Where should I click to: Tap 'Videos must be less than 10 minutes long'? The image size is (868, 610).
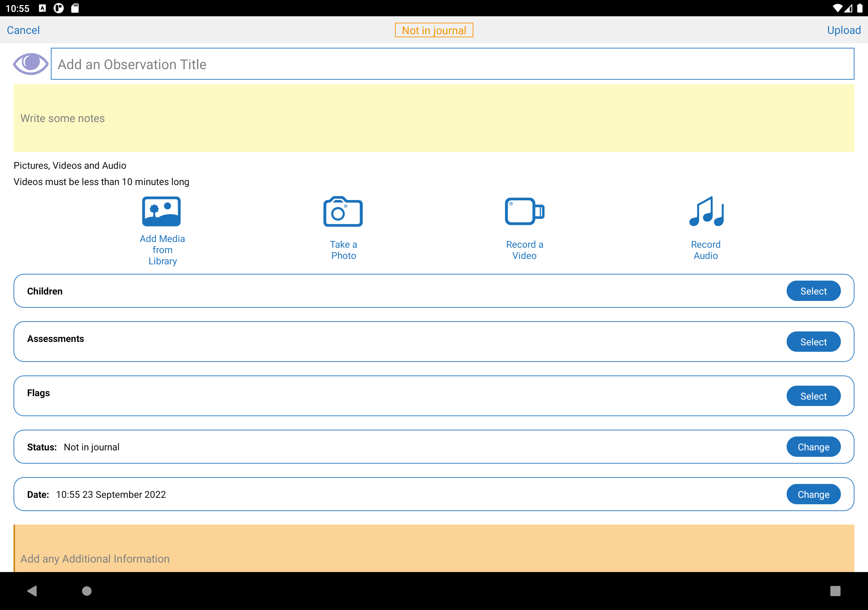(101, 182)
